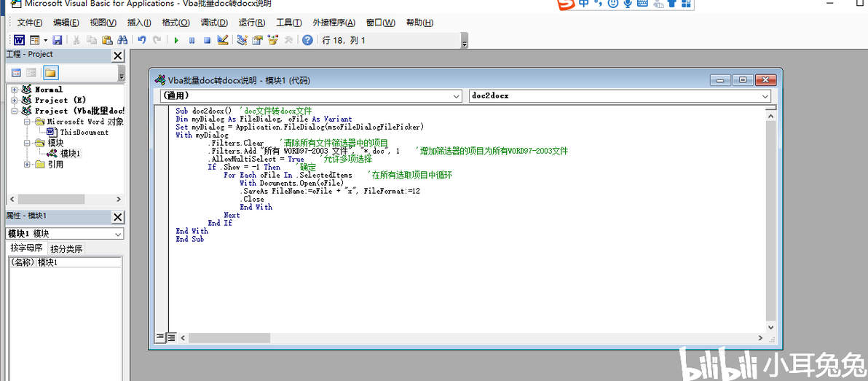
Task: Click the Reset stop icon
Action: (207, 40)
